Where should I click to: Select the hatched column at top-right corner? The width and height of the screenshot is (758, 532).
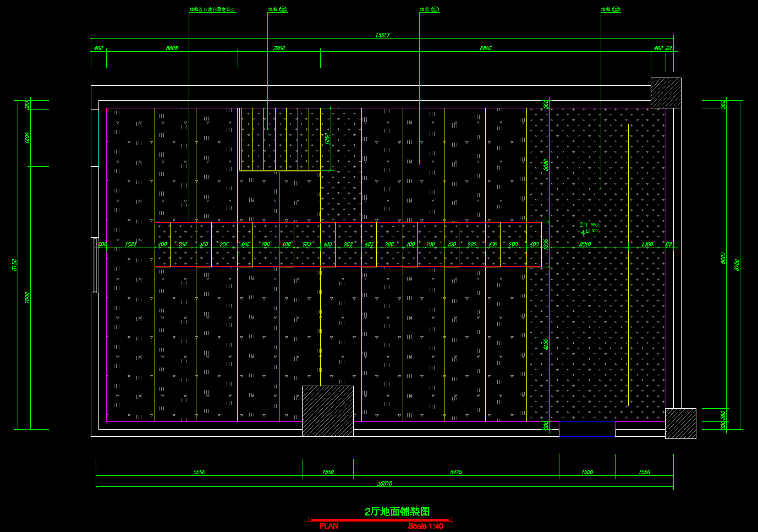click(666, 92)
